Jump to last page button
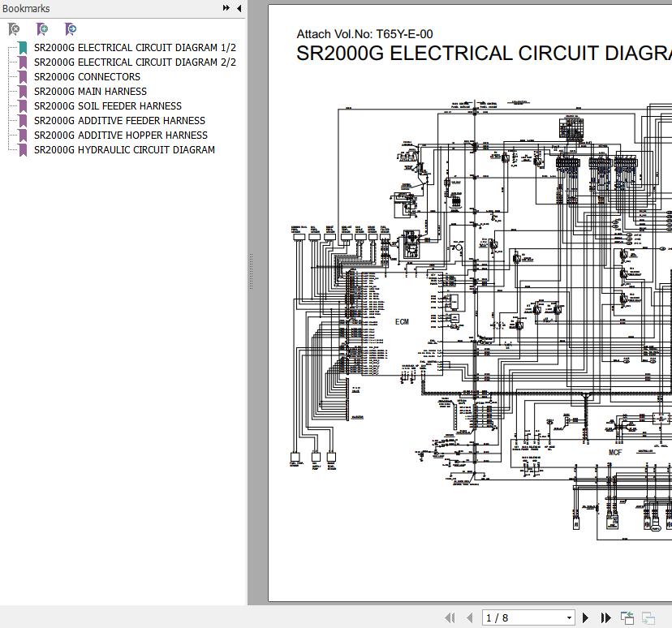 (x=605, y=617)
